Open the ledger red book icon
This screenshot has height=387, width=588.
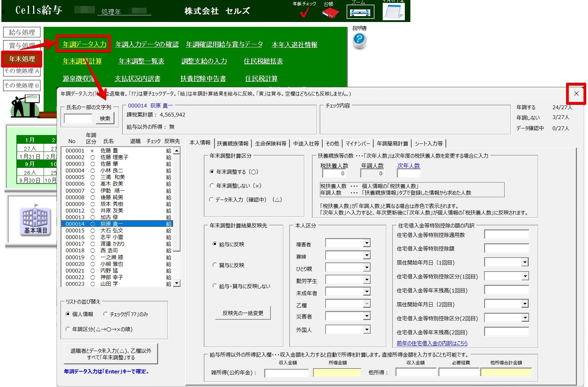coord(330,13)
